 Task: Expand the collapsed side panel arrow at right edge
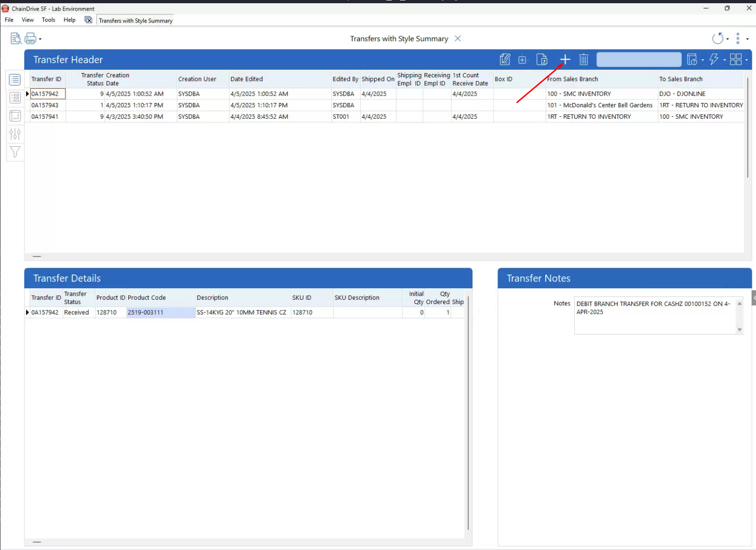click(x=754, y=298)
